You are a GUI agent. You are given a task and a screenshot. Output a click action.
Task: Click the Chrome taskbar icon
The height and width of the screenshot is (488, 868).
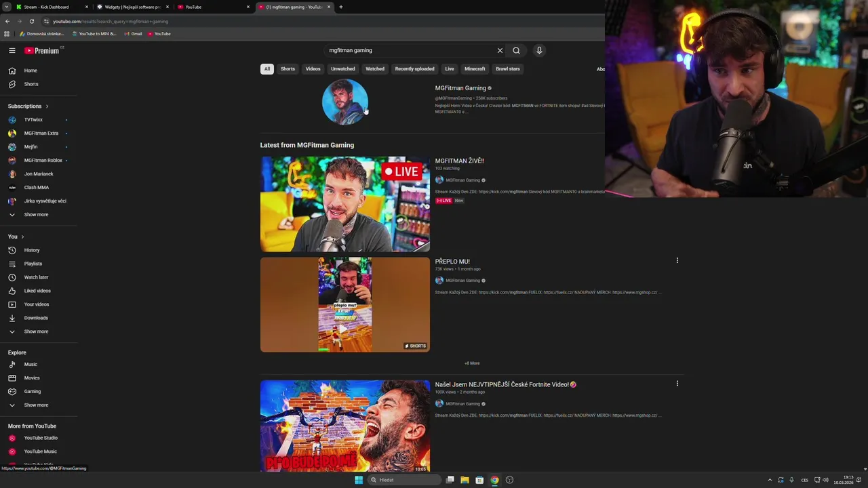coord(494,480)
